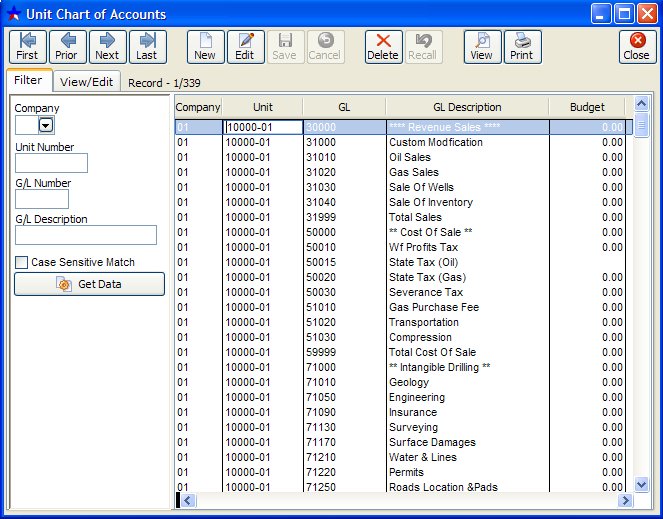Jump to the Last record
The width and height of the screenshot is (663, 519).
click(x=148, y=47)
